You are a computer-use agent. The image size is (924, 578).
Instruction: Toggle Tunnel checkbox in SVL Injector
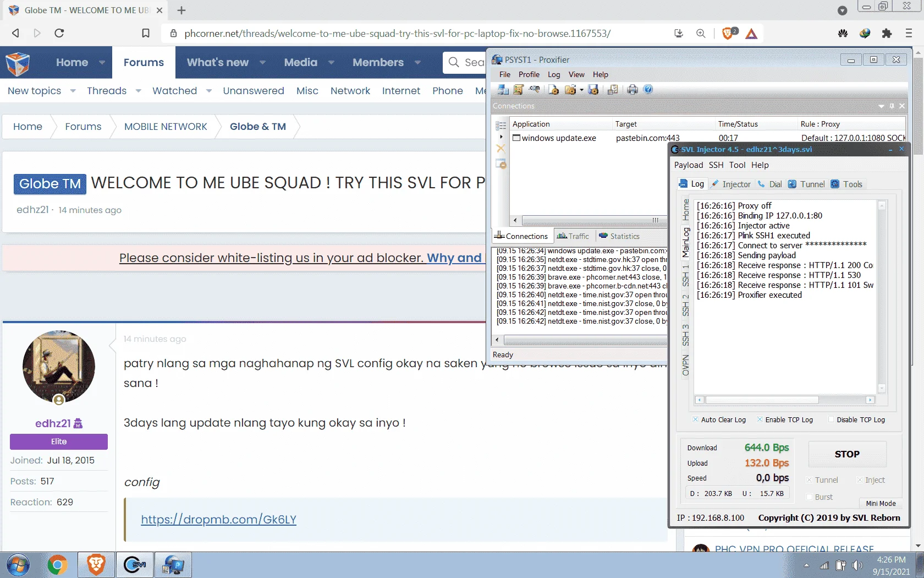pos(809,480)
